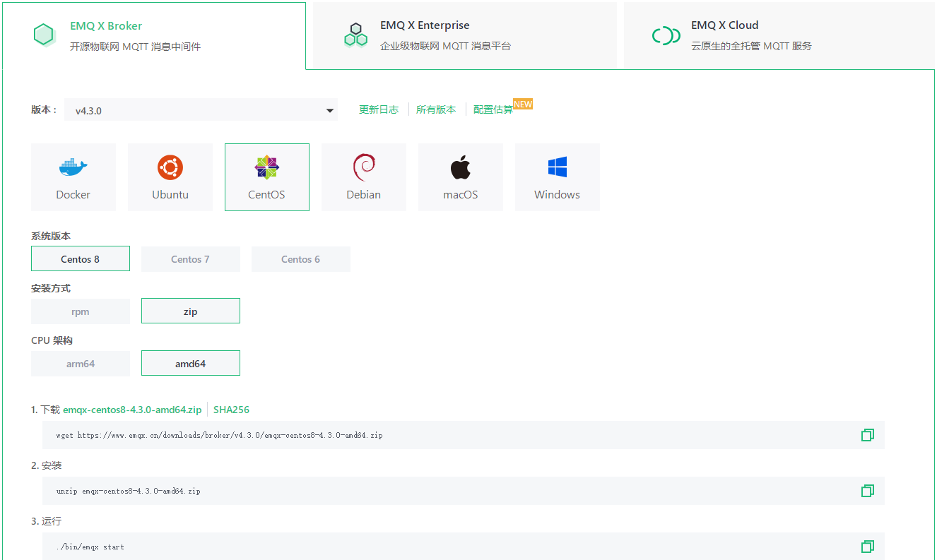Viewport: 937px width, 560px height.
Task: Click the 版本 label
Action: [x=45, y=109]
